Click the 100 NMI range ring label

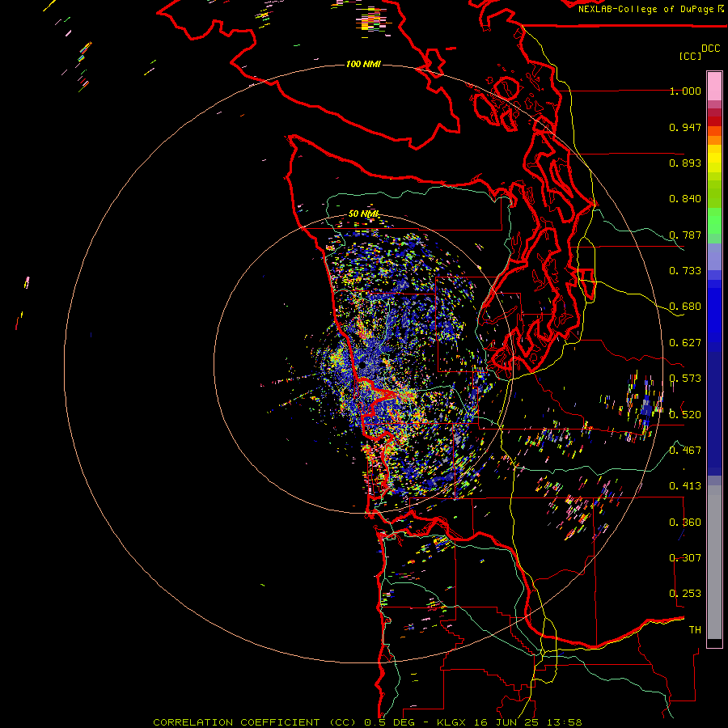[x=363, y=64]
